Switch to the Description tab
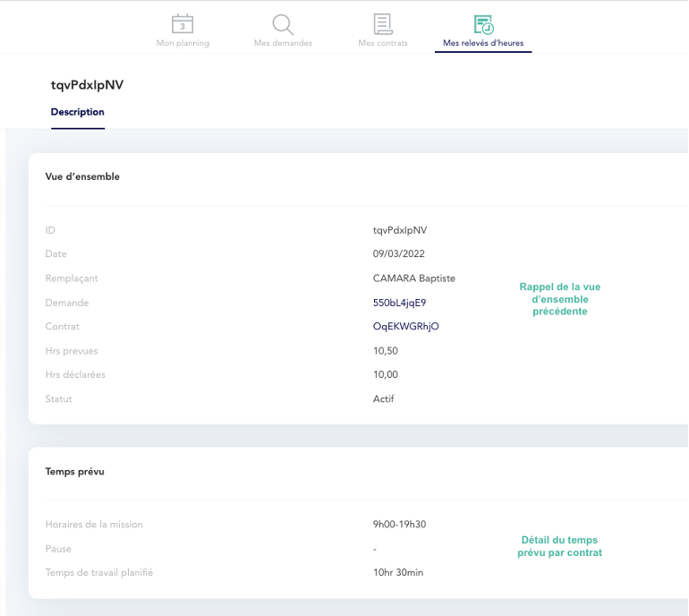689x616 pixels. tap(78, 112)
